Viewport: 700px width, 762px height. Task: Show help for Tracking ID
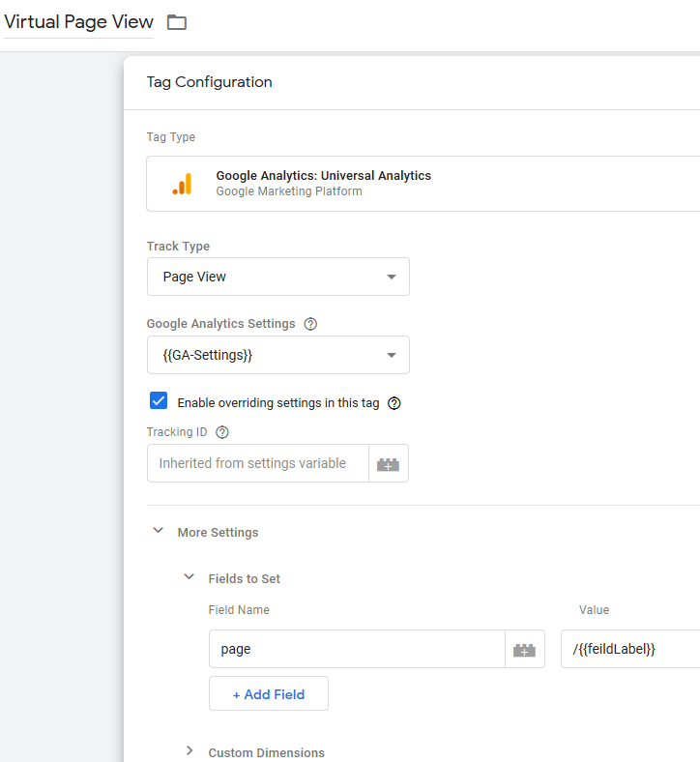[x=222, y=432]
